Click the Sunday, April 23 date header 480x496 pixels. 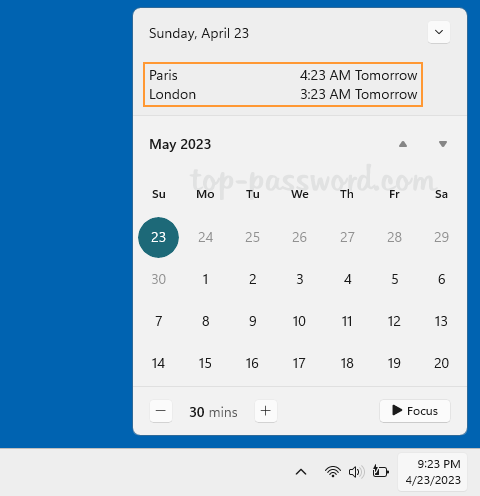click(x=199, y=33)
